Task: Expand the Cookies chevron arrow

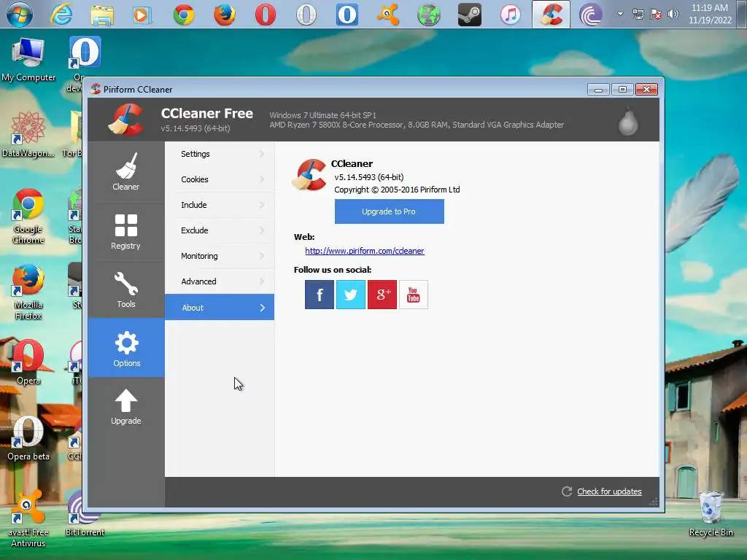Action: tap(262, 179)
